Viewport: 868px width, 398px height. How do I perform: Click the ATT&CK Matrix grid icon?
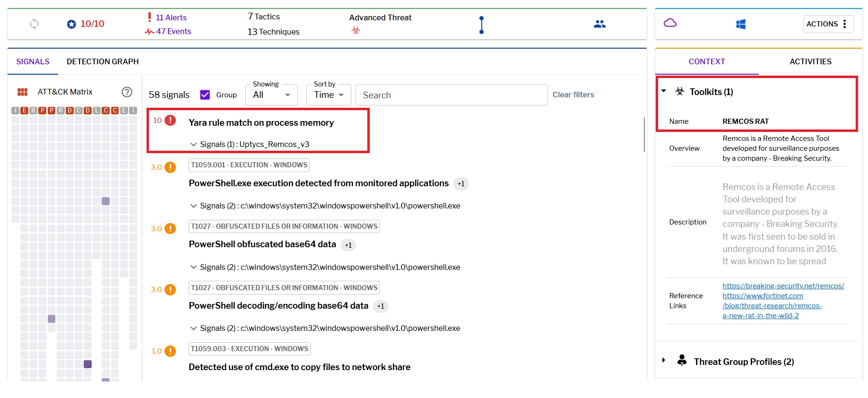pyautogui.click(x=23, y=92)
